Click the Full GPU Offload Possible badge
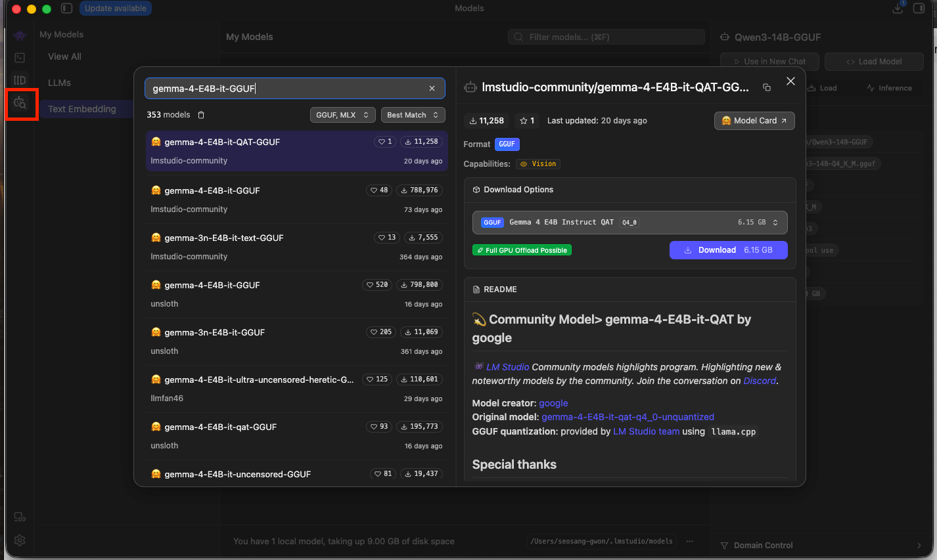 pyautogui.click(x=522, y=250)
